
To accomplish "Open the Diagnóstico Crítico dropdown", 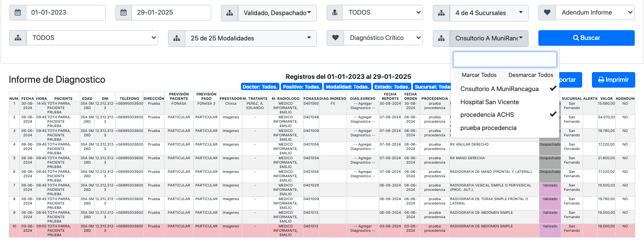I will tap(383, 38).
